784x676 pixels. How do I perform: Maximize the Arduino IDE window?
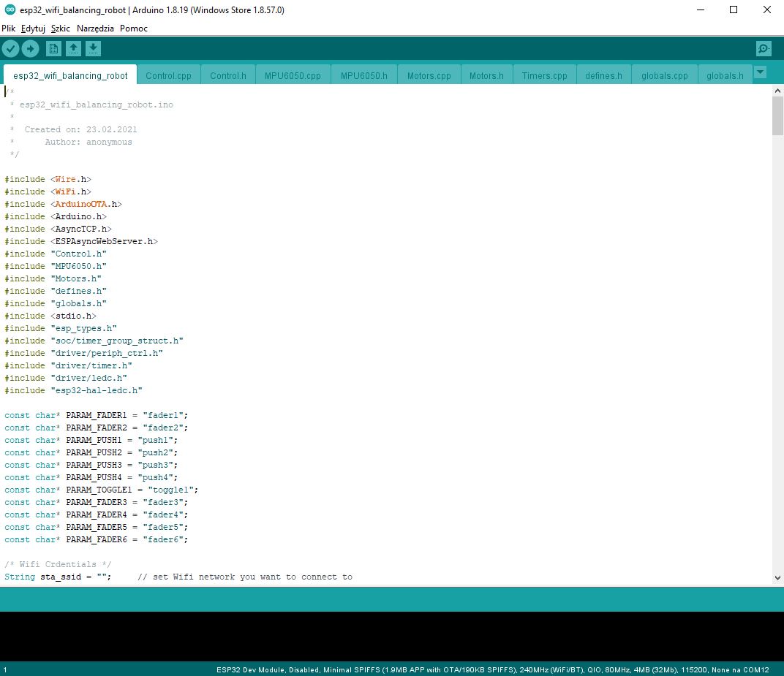coord(734,10)
